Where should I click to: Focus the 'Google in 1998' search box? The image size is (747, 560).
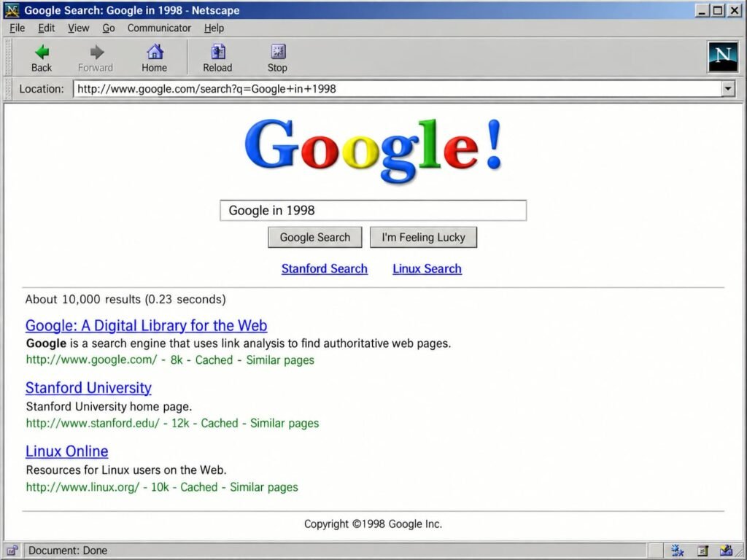[373, 211]
